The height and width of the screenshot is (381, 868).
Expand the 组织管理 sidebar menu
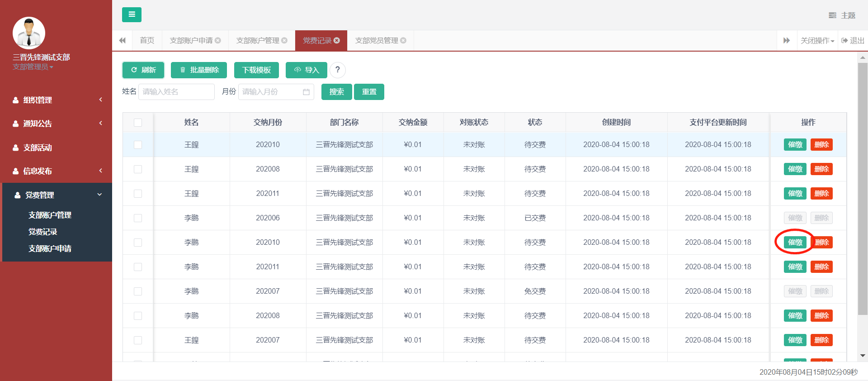click(x=56, y=100)
